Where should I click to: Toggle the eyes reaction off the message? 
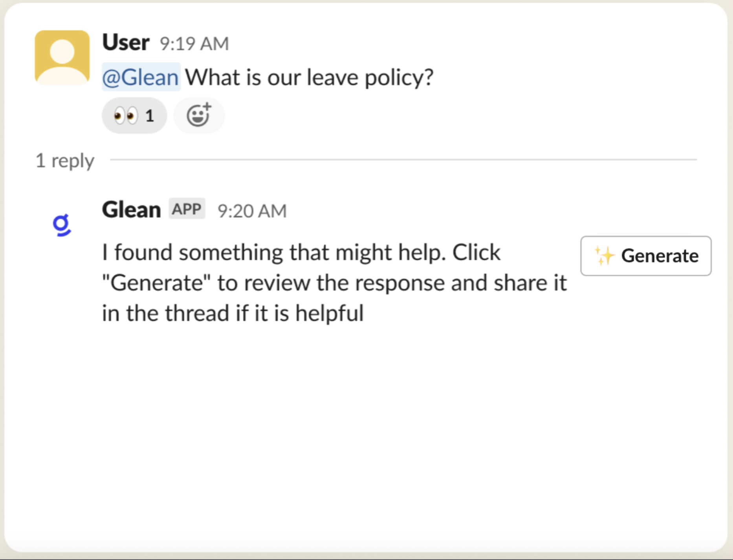click(134, 115)
